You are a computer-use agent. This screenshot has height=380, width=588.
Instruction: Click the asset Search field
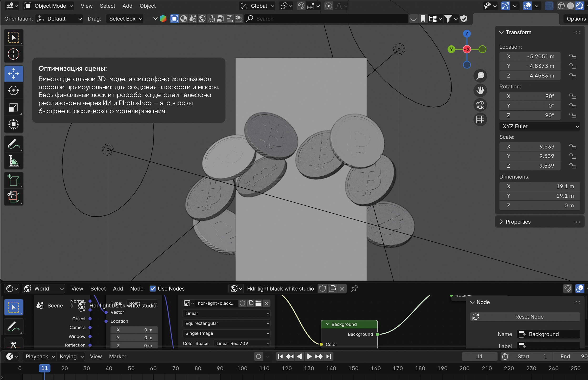pos(326,19)
